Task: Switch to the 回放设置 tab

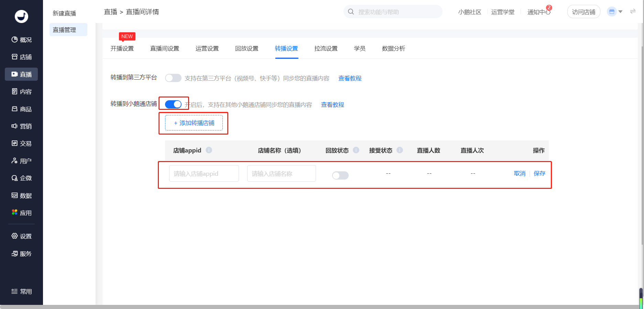Action: point(247,49)
